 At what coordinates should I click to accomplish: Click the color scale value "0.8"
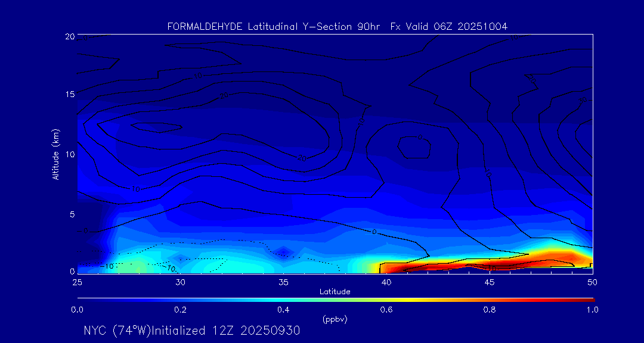(490, 310)
